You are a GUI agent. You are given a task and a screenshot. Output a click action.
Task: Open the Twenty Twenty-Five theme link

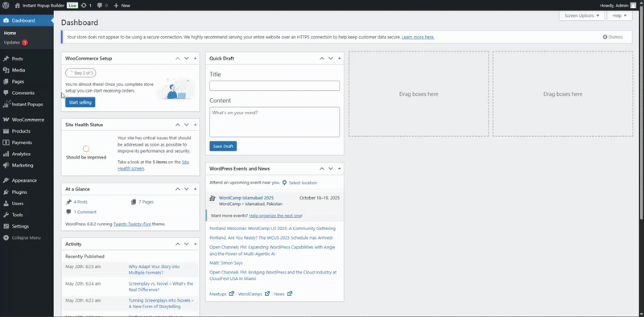click(132, 224)
